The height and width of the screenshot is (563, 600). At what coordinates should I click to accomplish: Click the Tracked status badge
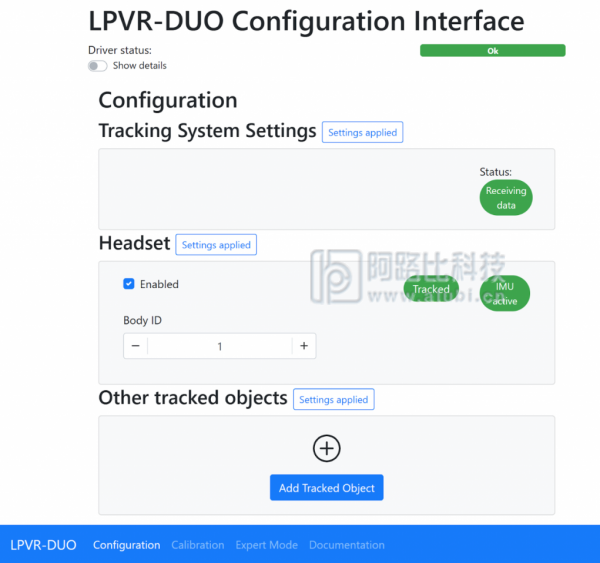tap(431, 289)
